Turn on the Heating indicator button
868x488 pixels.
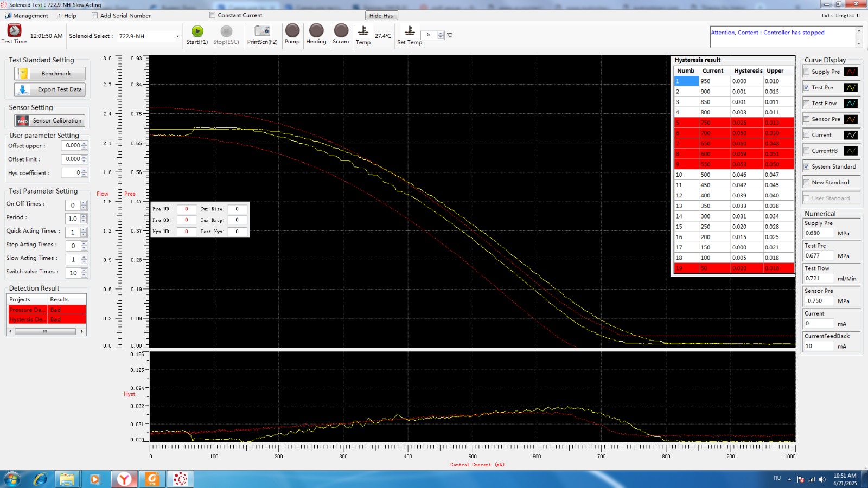(x=316, y=30)
